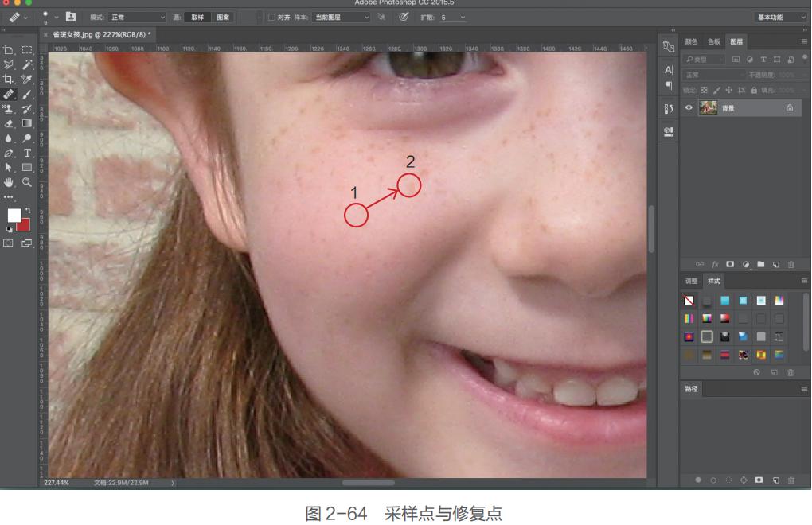Open the Character panel icon
The height and width of the screenshot is (525, 812).
coord(669,70)
